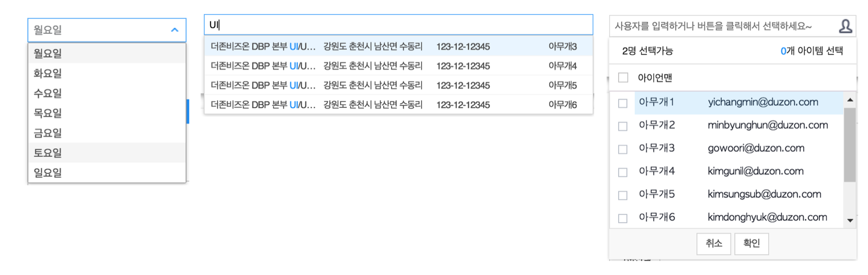Enable the 아무개5 checkbox
868x275 pixels.
pos(623,195)
